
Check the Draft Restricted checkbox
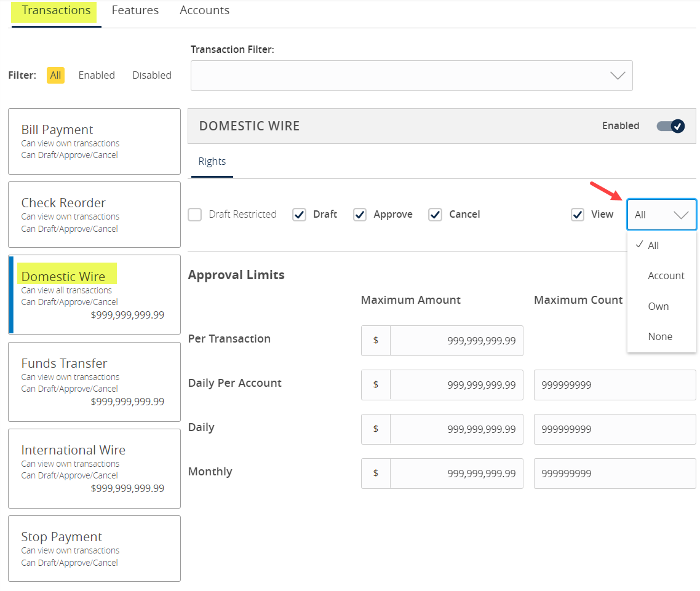[x=194, y=215]
